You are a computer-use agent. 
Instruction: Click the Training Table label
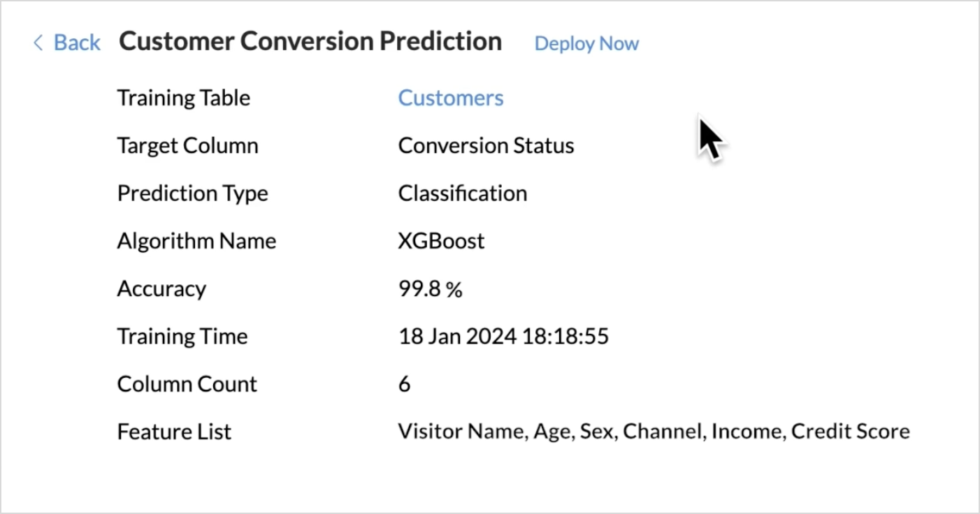click(x=183, y=98)
